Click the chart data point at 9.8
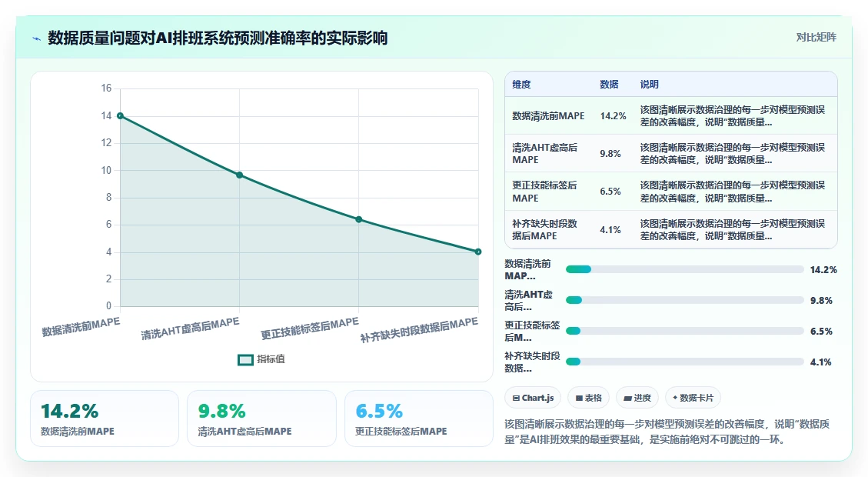 (x=240, y=175)
